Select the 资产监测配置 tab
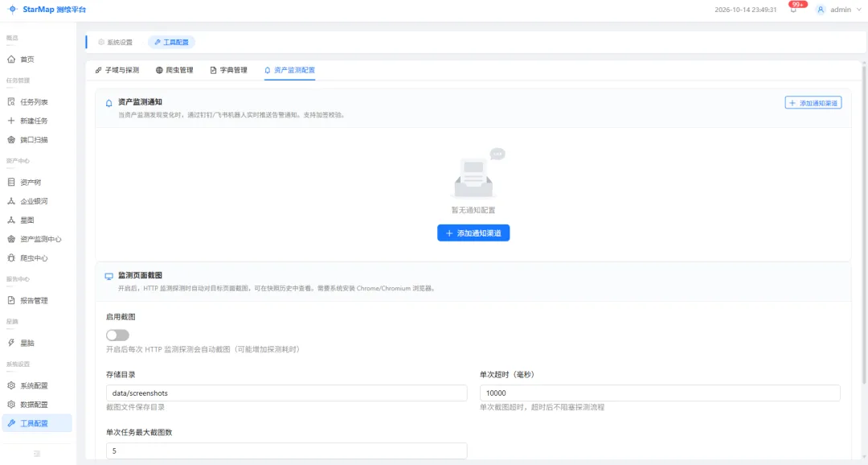Image resolution: width=868 pixels, height=465 pixels. coord(289,70)
